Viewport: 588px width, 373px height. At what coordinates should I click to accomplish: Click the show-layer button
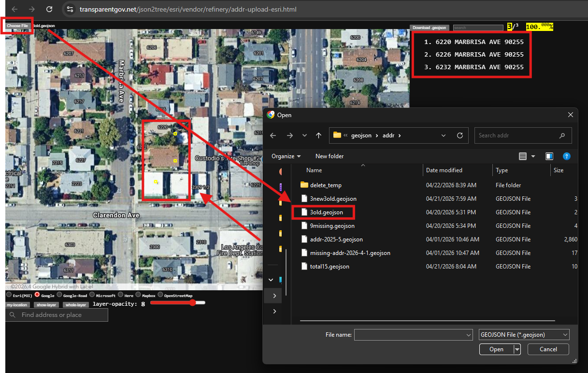(x=46, y=305)
